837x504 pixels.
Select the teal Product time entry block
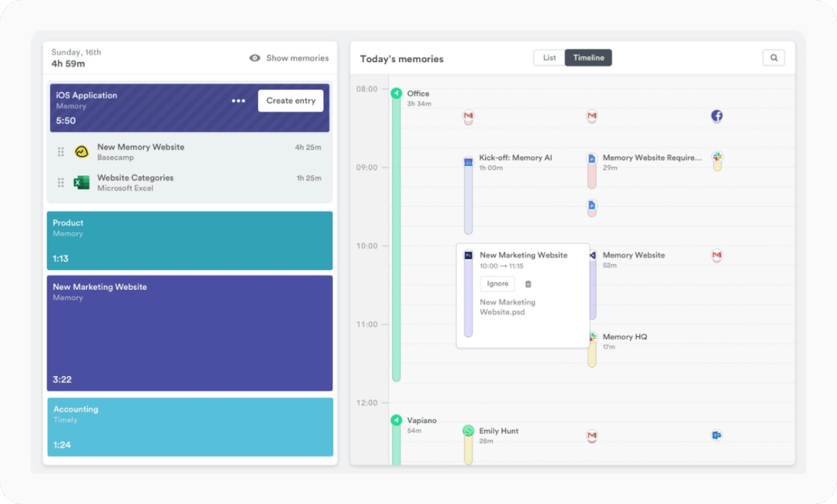point(189,241)
